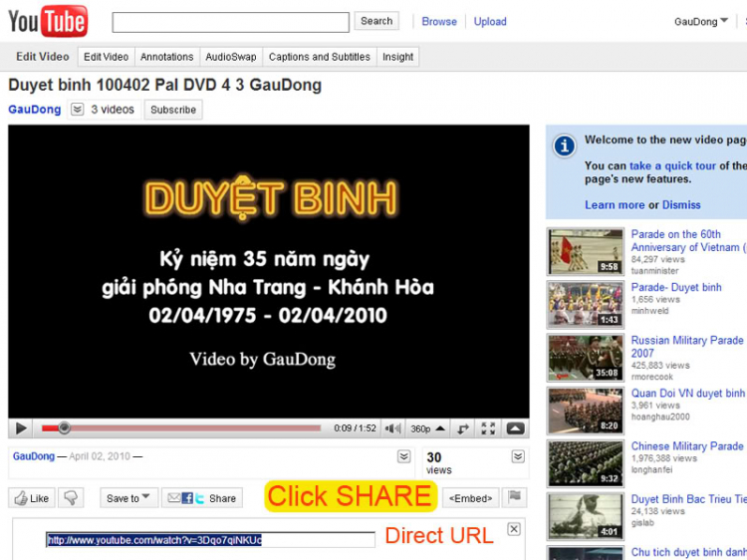
Task: Open the Learn more link
Action: [x=615, y=205]
